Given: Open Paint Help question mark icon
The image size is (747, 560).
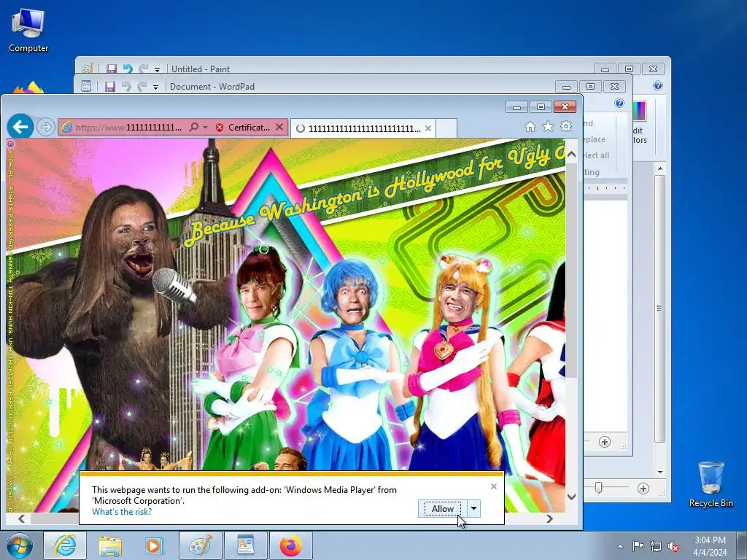Looking at the screenshot, I should pyautogui.click(x=658, y=86).
